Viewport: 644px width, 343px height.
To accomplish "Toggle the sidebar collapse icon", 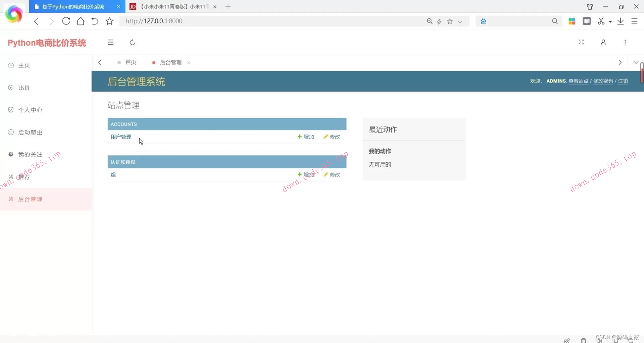I will [x=110, y=42].
